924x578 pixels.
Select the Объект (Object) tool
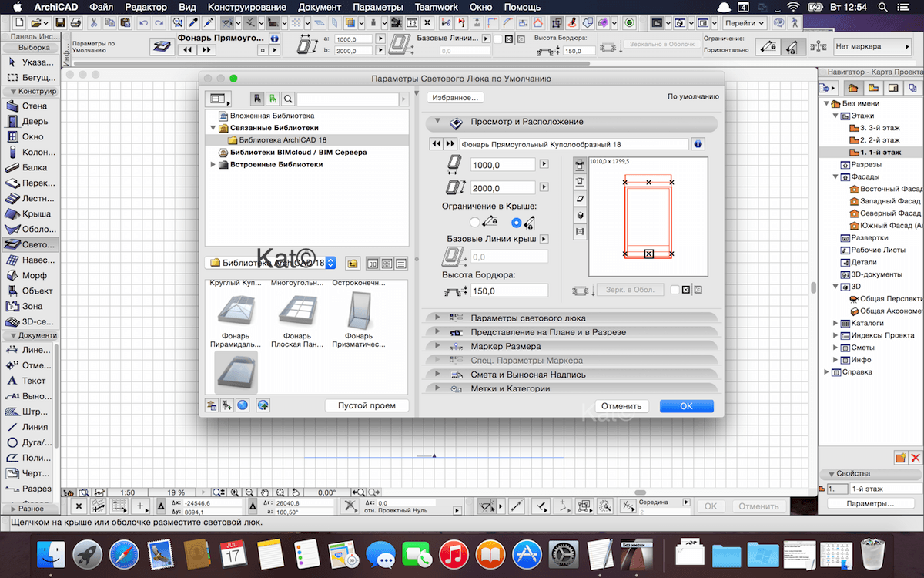point(28,291)
